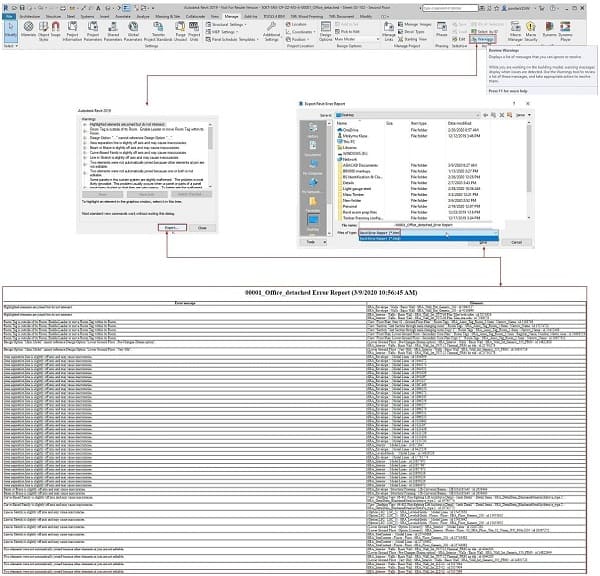The width and height of the screenshot is (600, 576).
Task: Open Macro Security settings
Action: click(531, 31)
